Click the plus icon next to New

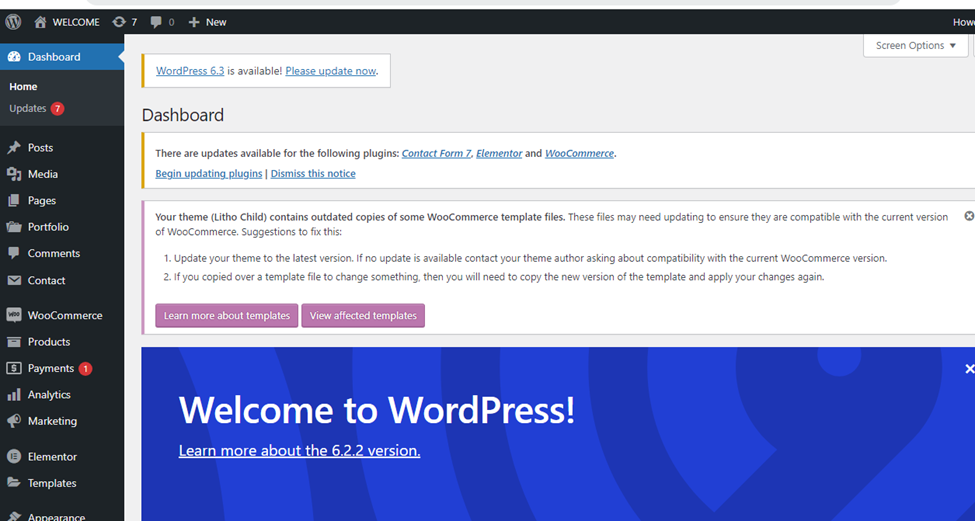(194, 22)
